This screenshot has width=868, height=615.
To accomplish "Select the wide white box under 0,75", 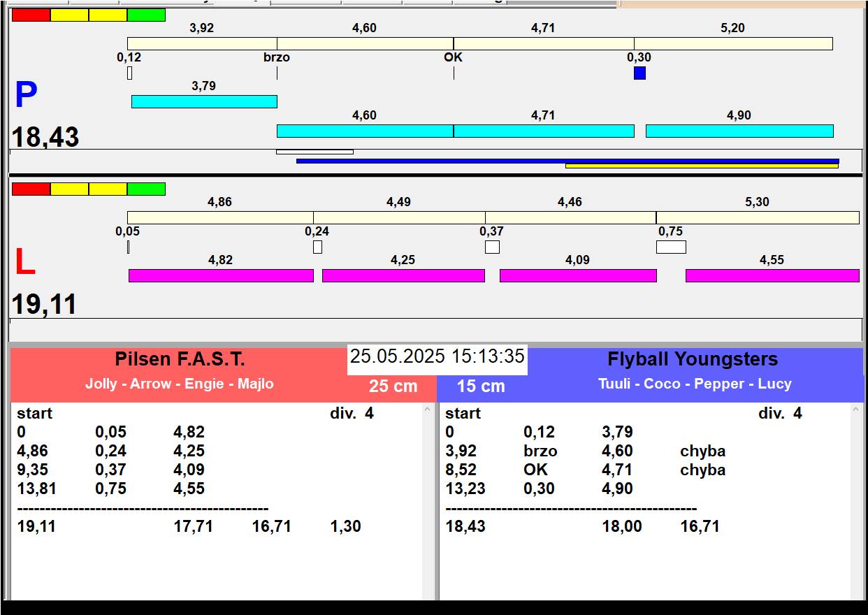I will coord(671,247).
